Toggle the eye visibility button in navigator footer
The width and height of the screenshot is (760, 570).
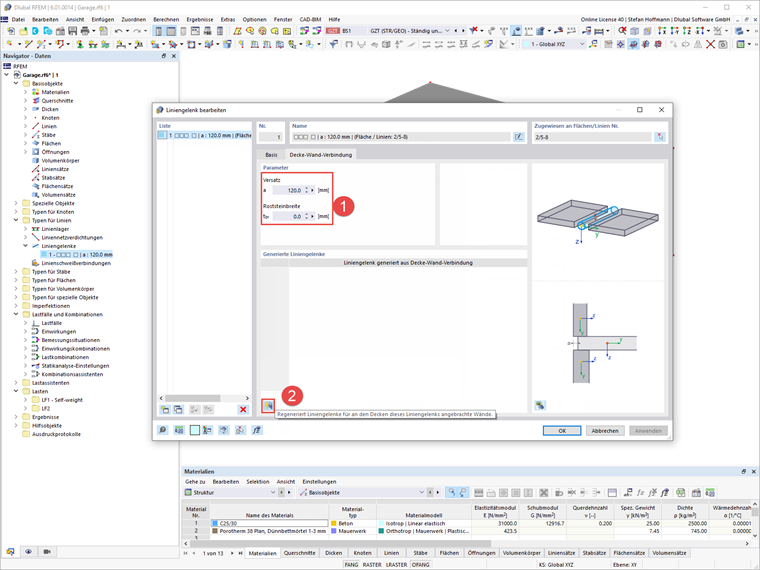[x=29, y=552]
